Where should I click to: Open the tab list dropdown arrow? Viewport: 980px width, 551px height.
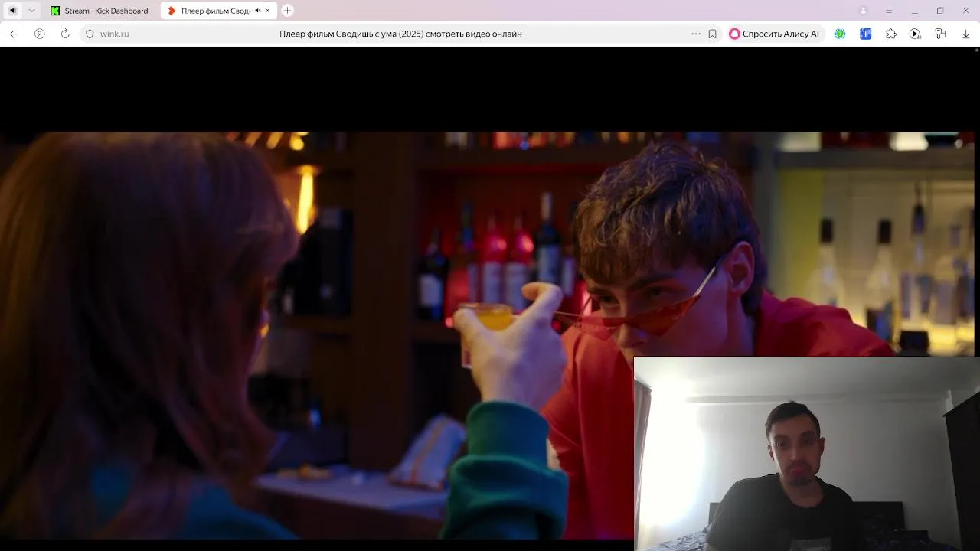coord(31,11)
